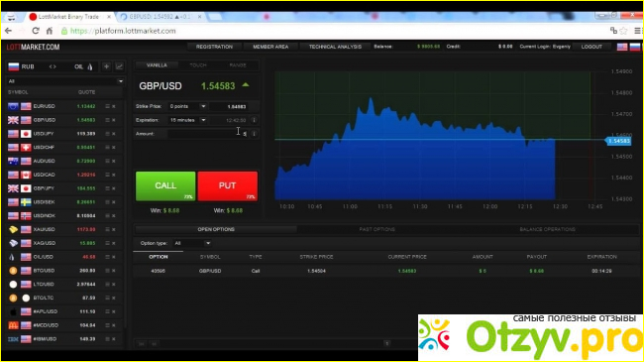The width and height of the screenshot is (644, 362).
Task: Open the Past Options tab
Action: pyautogui.click(x=377, y=229)
